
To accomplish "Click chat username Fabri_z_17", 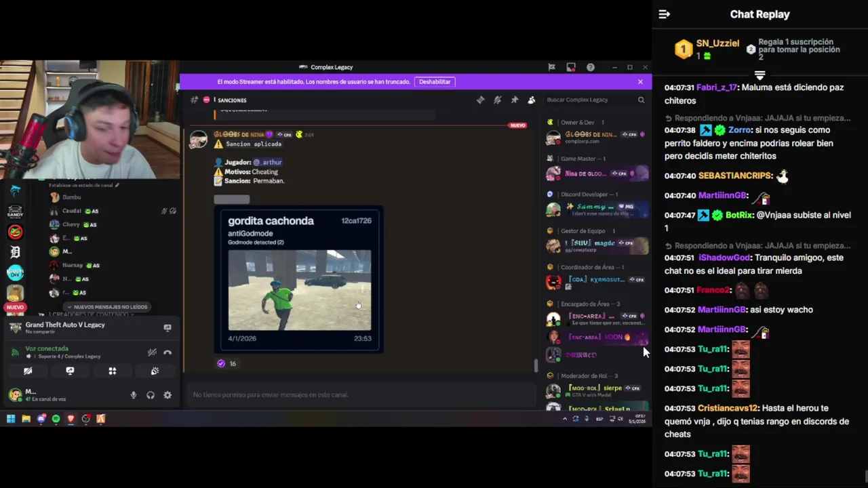I will click(716, 87).
